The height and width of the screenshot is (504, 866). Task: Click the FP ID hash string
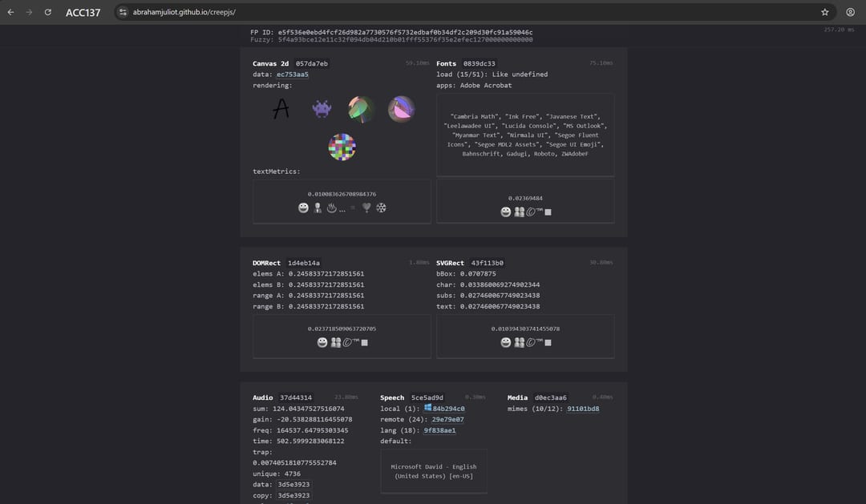(x=406, y=33)
